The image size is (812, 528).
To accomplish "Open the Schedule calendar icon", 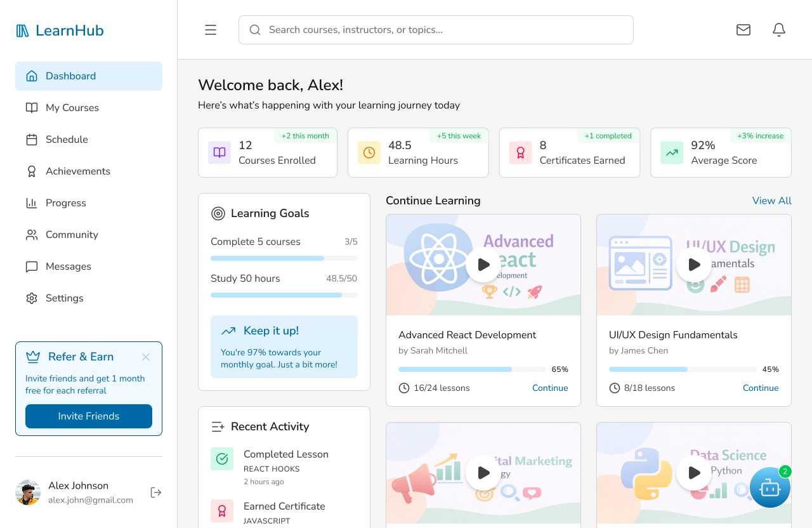I will (31, 139).
